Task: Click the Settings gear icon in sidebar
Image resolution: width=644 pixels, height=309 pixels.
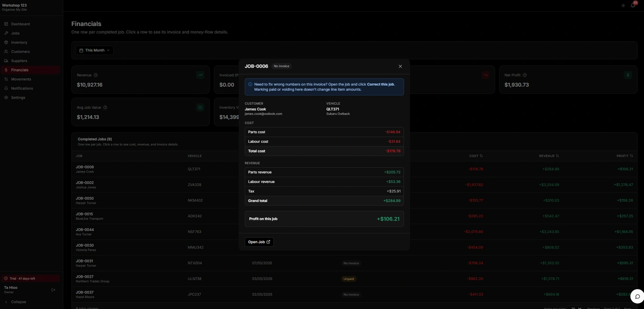Action: pos(6,97)
